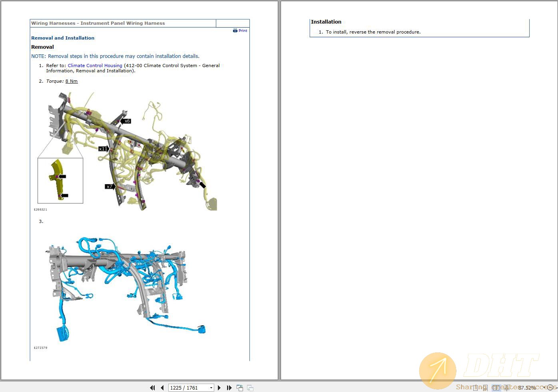
Task: Click the zoom out minus button
Action: (550, 388)
